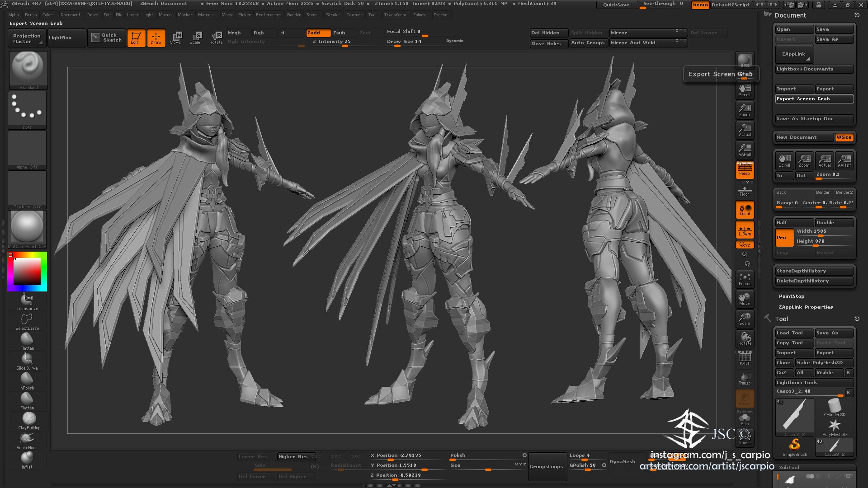Toggle L.Sym local symmetry
Image resolution: width=868 pixels, height=488 pixels.
745,230
